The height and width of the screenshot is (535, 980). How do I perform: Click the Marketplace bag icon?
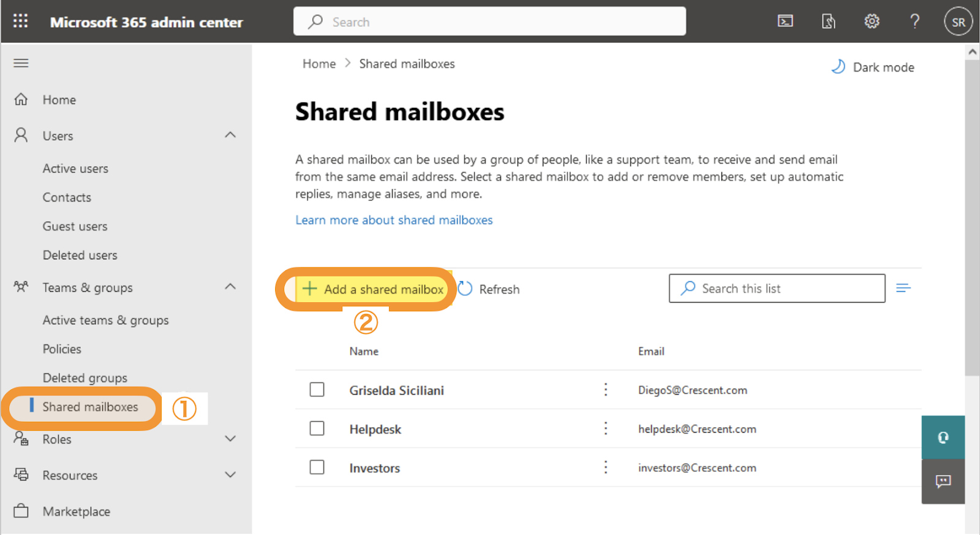pyautogui.click(x=21, y=511)
